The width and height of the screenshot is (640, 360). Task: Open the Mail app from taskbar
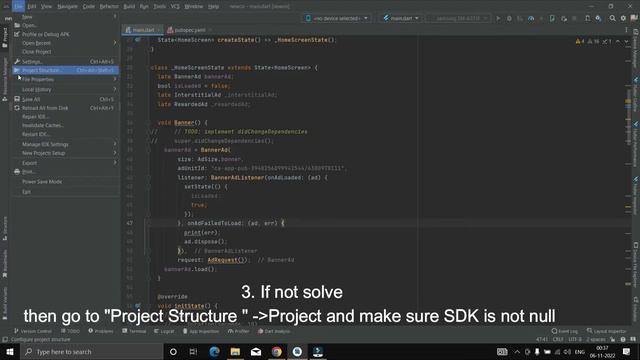coord(256,351)
